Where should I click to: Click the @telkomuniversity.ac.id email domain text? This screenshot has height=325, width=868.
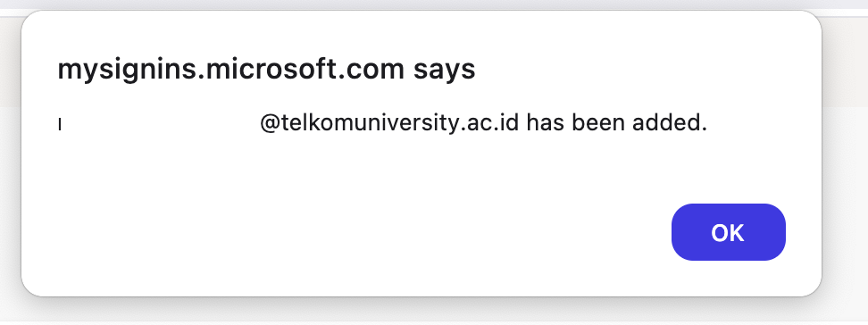tap(389, 123)
